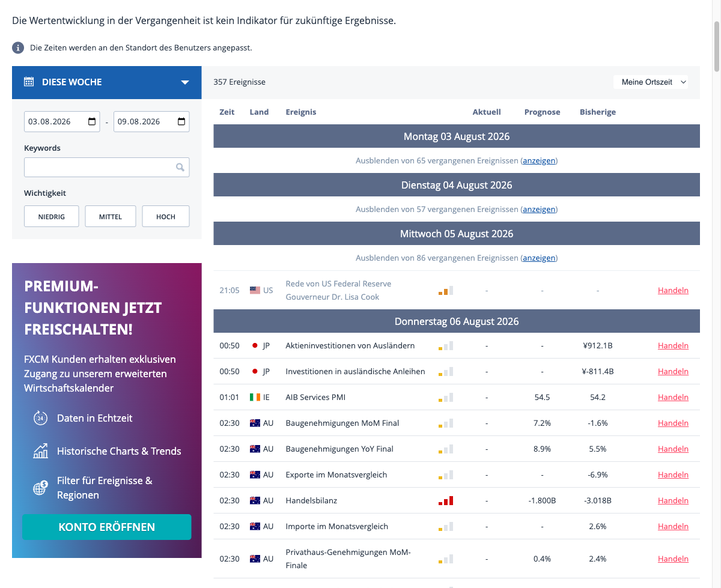Toggle the HOCH importance filter
This screenshot has width=721, height=588.
166,217
